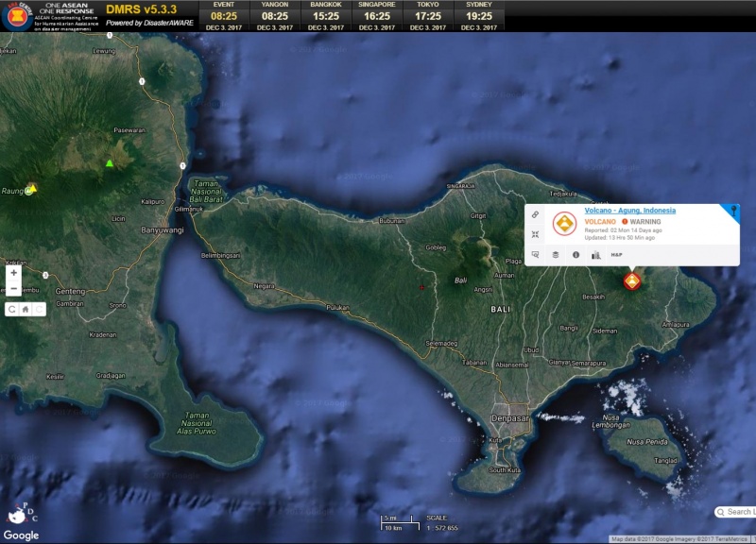The width and height of the screenshot is (756, 544).
Task: Click the Google logo on map
Action: click(21, 535)
